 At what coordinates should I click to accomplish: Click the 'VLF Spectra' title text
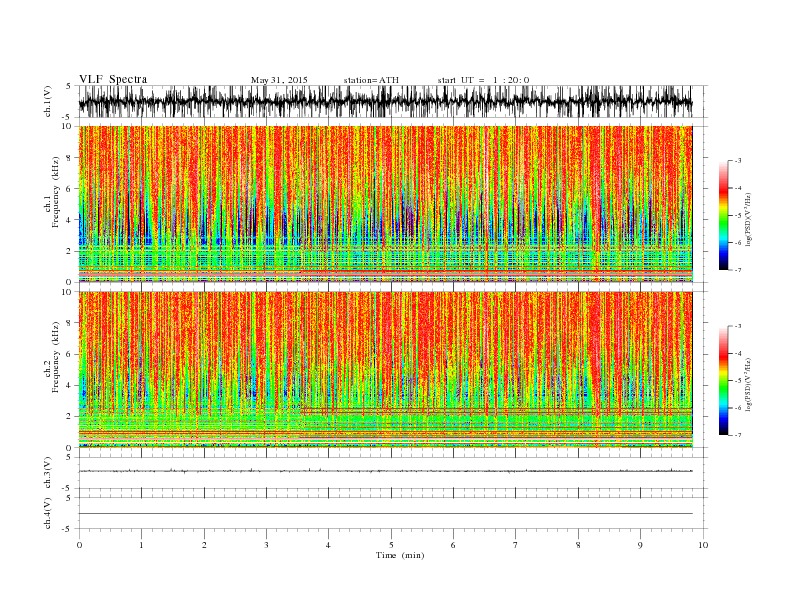point(113,79)
